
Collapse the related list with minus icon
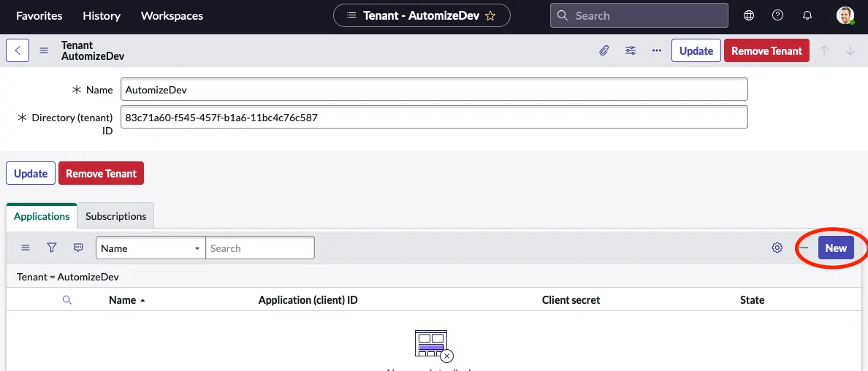point(804,248)
